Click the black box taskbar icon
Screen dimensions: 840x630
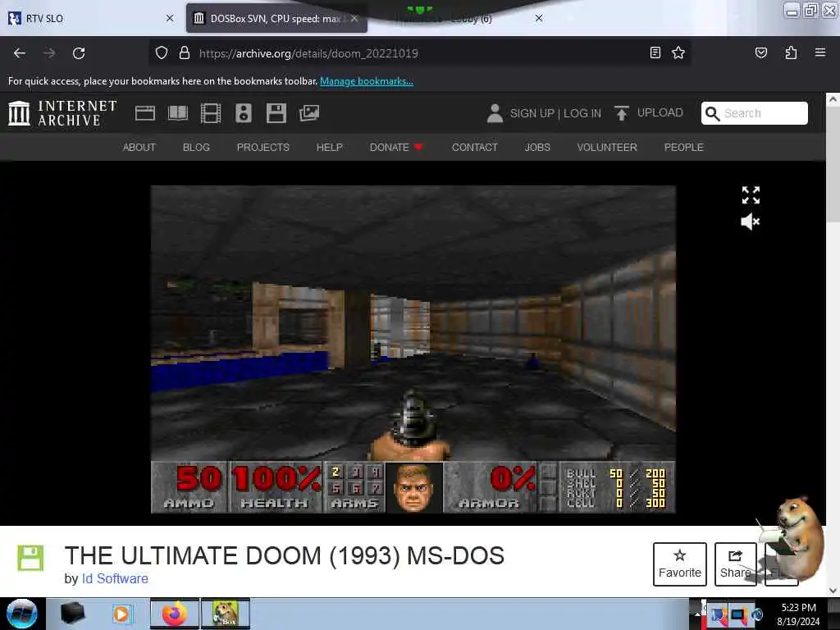click(72, 614)
